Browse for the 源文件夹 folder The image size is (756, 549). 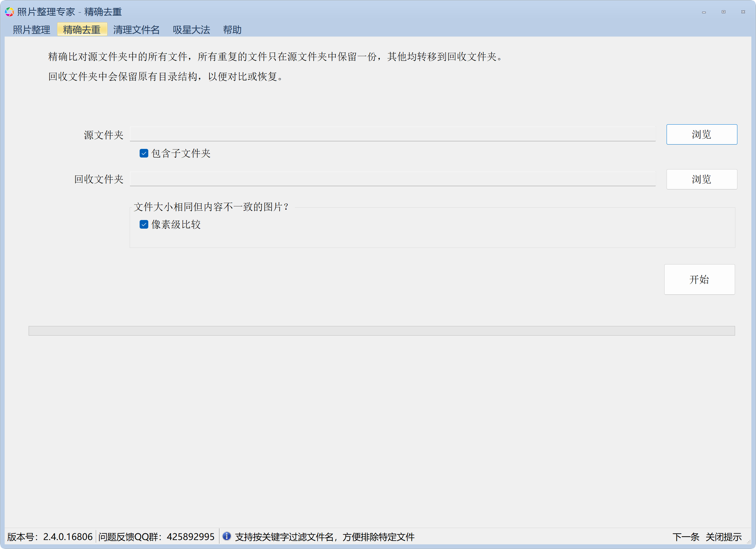701,134
